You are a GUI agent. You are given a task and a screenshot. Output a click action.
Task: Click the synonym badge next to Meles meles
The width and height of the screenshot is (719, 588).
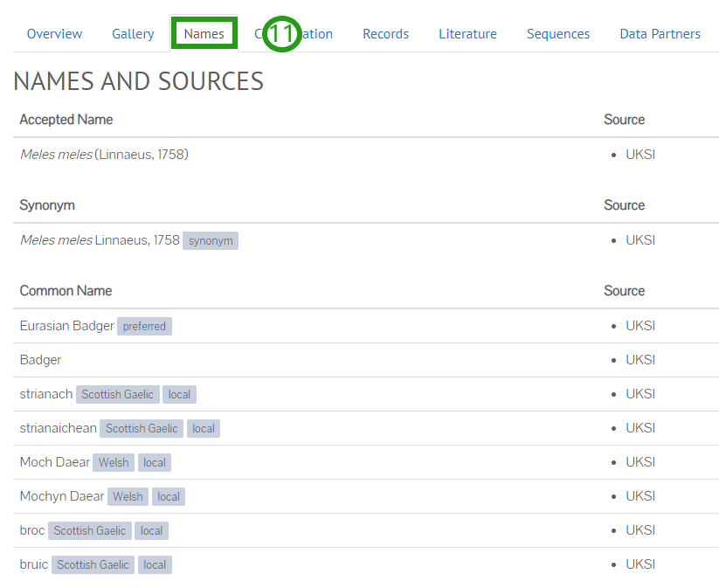[210, 240]
